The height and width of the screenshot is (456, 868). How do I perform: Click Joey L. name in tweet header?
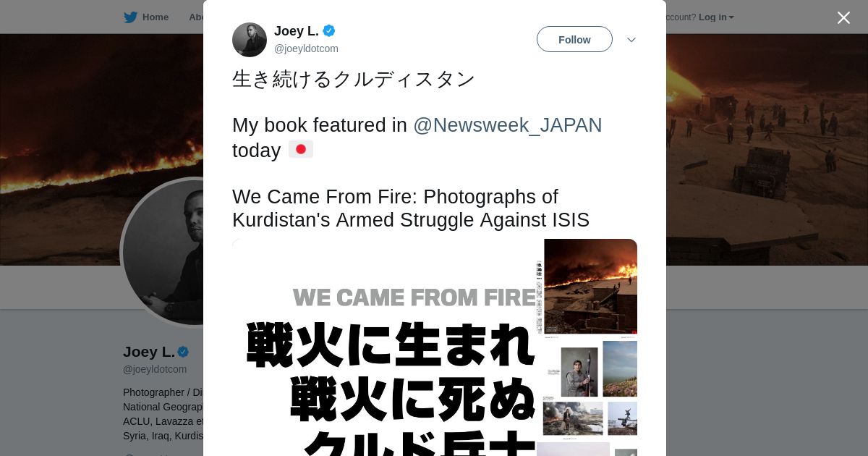[x=297, y=31]
